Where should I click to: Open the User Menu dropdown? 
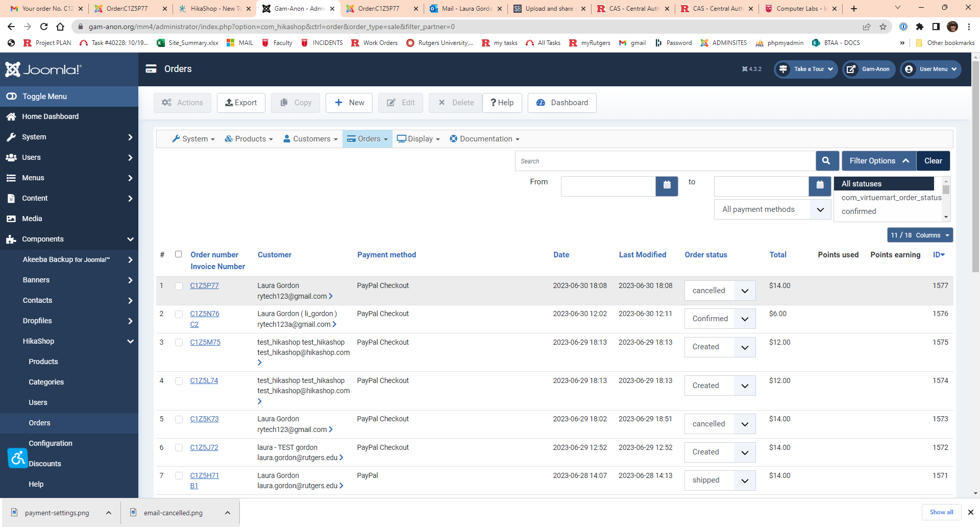click(x=930, y=69)
